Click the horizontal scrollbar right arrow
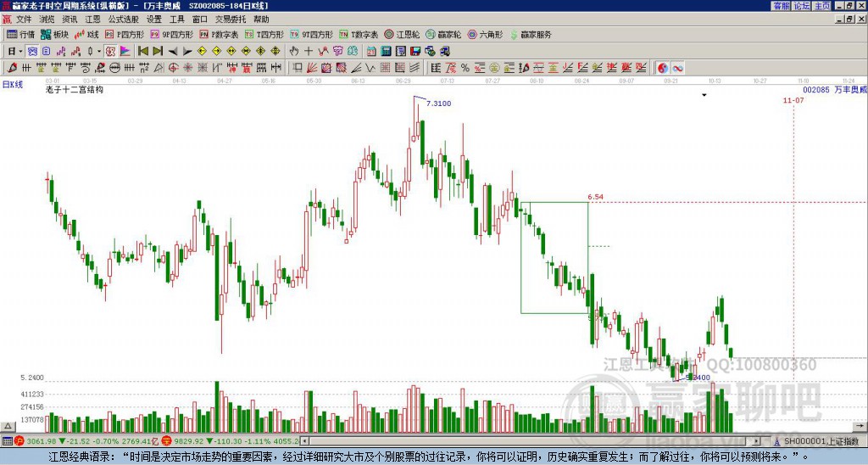Viewport: 868px width, 465px height. [757, 441]
